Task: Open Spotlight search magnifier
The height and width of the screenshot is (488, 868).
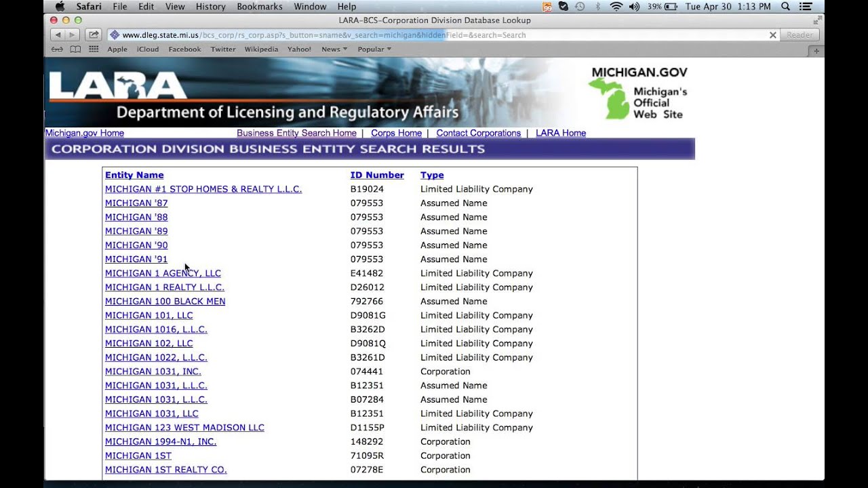Action: click(x=785, y=7)
